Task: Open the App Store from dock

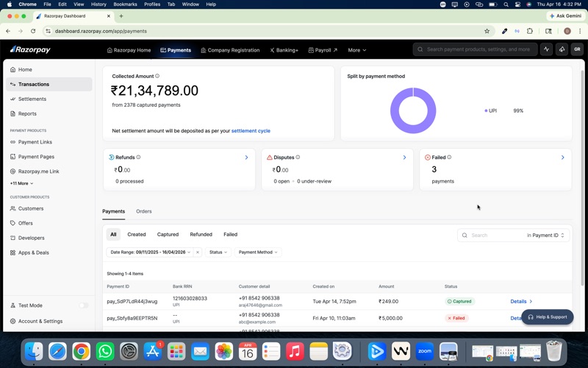Action: coord(153,352)
